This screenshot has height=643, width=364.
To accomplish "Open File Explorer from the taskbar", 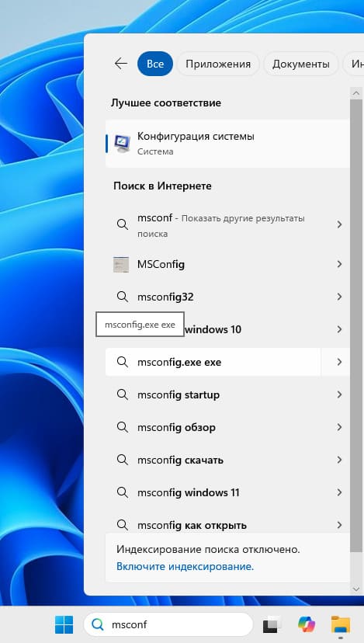I will [x=341, y=624].
